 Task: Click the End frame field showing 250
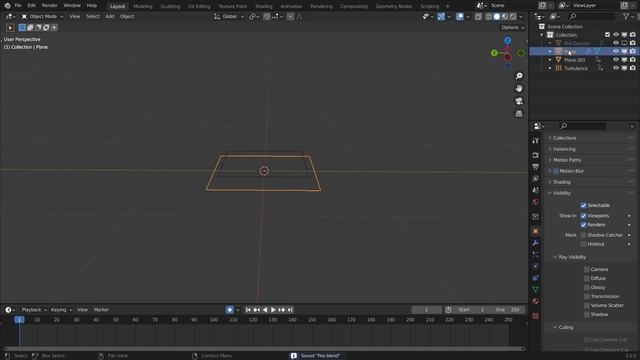(507, 310)
